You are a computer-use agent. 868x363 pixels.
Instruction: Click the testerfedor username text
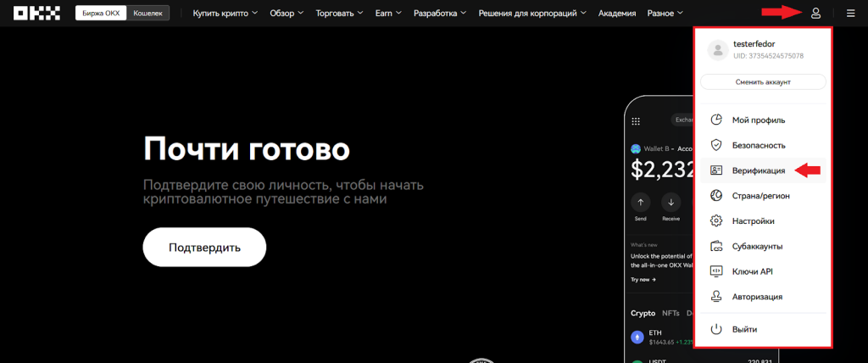coord(753,44)
